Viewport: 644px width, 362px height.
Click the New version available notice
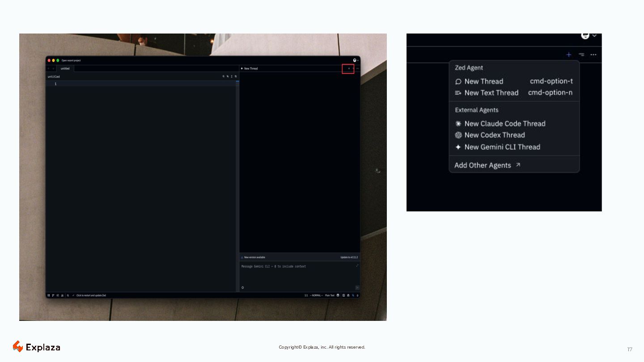point(254,257)
